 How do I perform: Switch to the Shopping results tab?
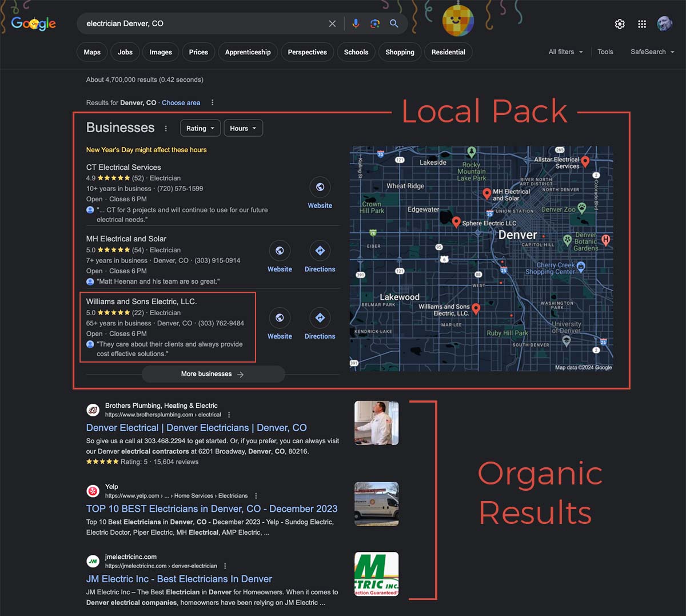pos(400,52)
